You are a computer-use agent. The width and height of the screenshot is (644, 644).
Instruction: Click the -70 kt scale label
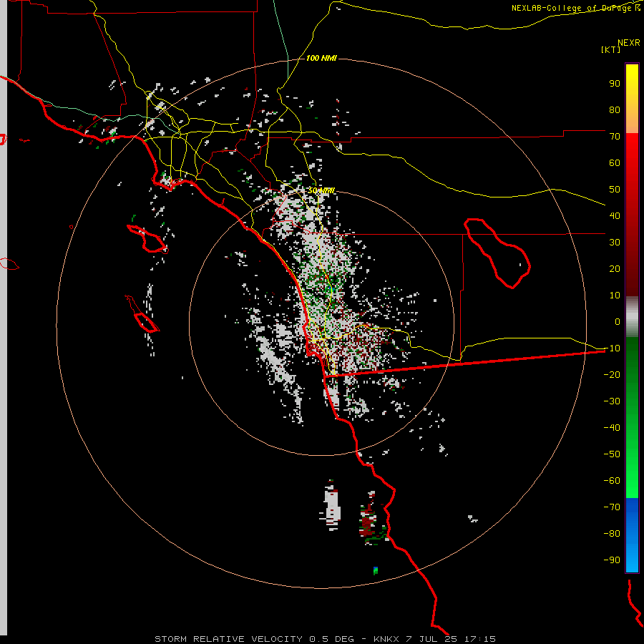612,507
